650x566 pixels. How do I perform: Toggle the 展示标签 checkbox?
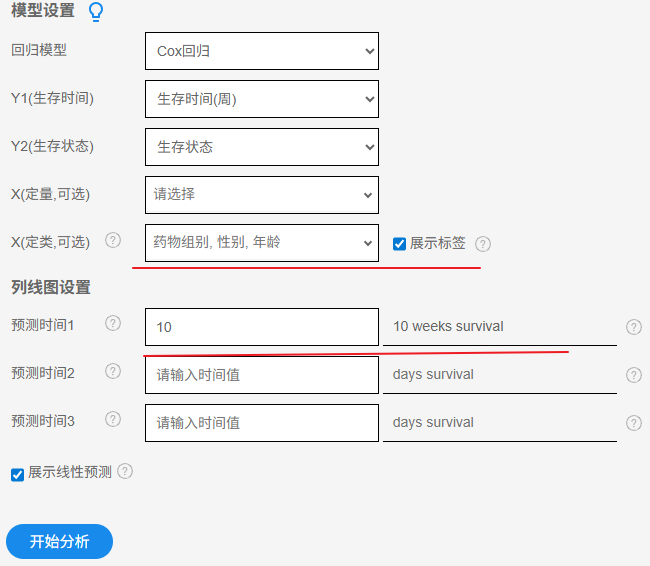tap(400, 243)
